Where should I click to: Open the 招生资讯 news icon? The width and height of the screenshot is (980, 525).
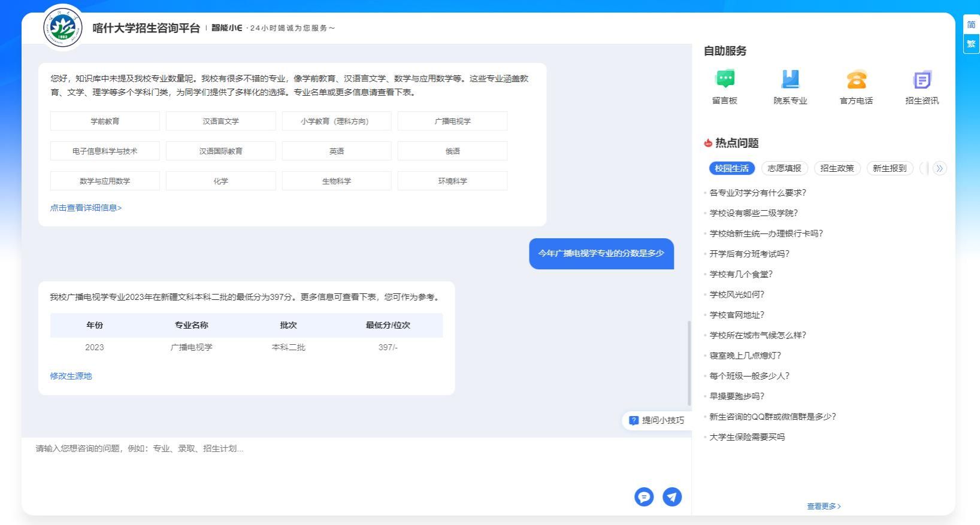(922, 80)
